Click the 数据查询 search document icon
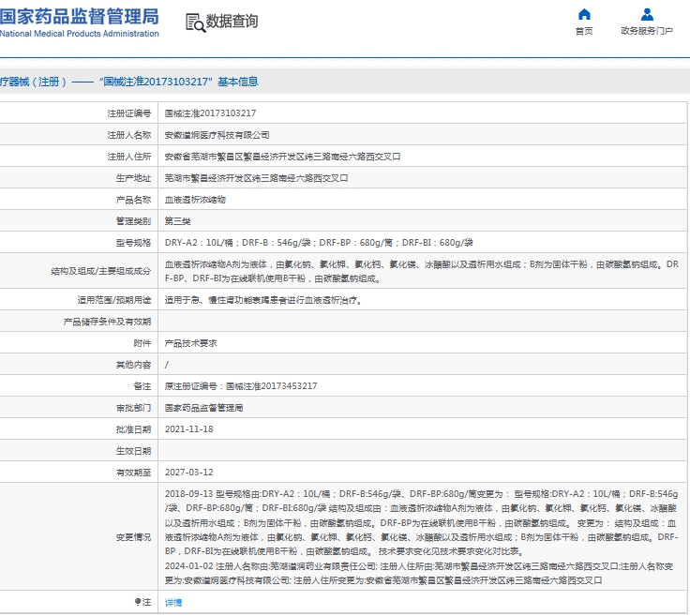This screenshot has width=690, height=616. (195, 23)
